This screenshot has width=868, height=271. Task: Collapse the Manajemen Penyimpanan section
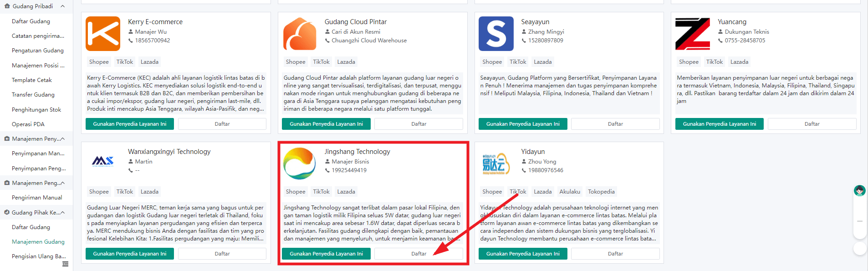coord(62,139)
